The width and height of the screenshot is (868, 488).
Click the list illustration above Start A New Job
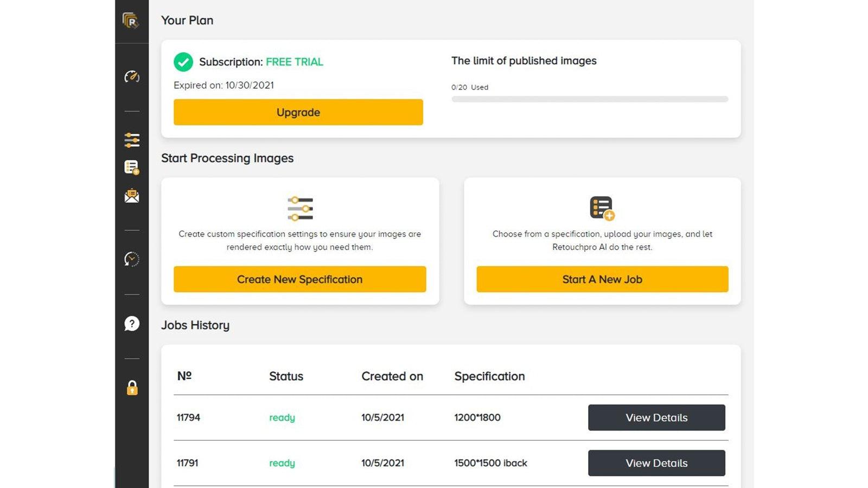(x=602, y=208)
